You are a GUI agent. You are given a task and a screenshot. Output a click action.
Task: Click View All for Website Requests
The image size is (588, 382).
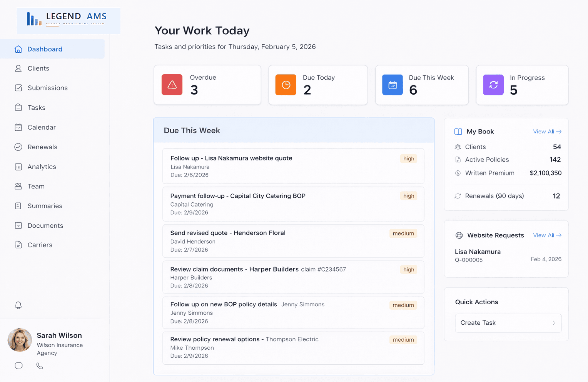(x=547, y=235)
